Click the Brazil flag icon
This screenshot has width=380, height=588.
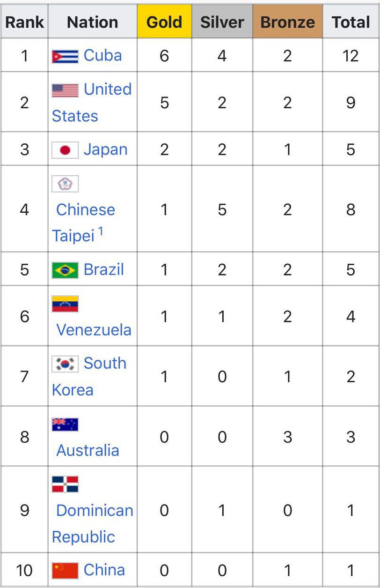(65, 270)
